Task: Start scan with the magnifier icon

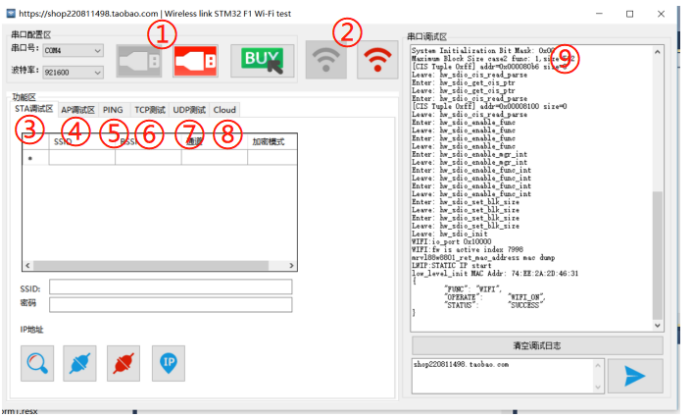Action: [37, 363]
